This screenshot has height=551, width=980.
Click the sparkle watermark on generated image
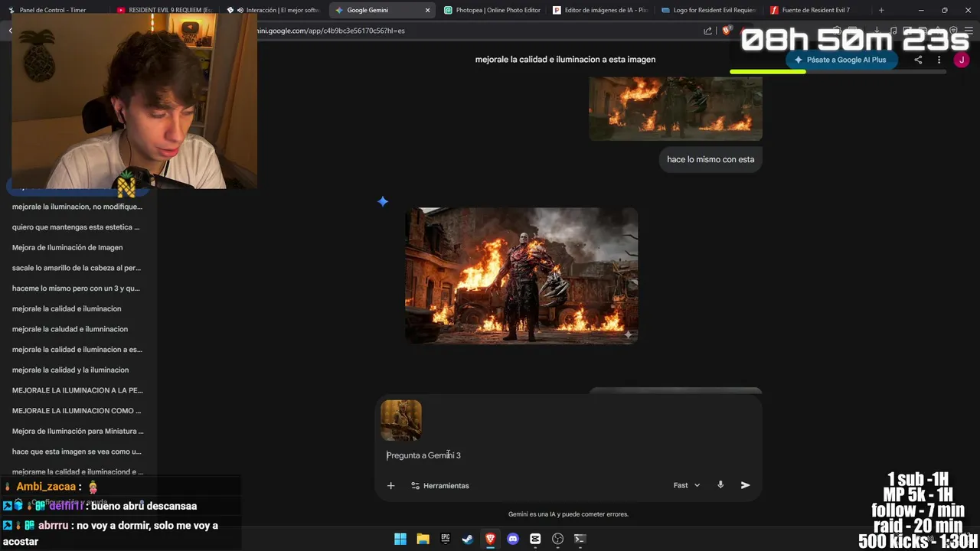tap(628, 334)
